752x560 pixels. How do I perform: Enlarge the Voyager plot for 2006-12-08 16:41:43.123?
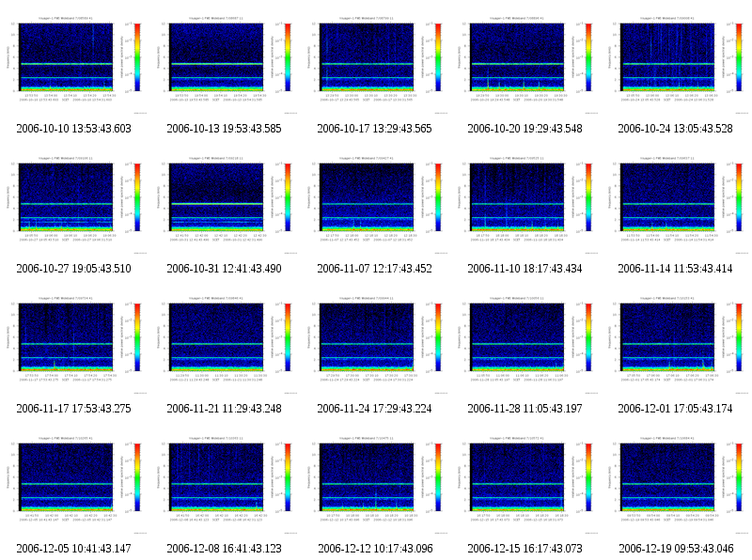coord(227,484)
